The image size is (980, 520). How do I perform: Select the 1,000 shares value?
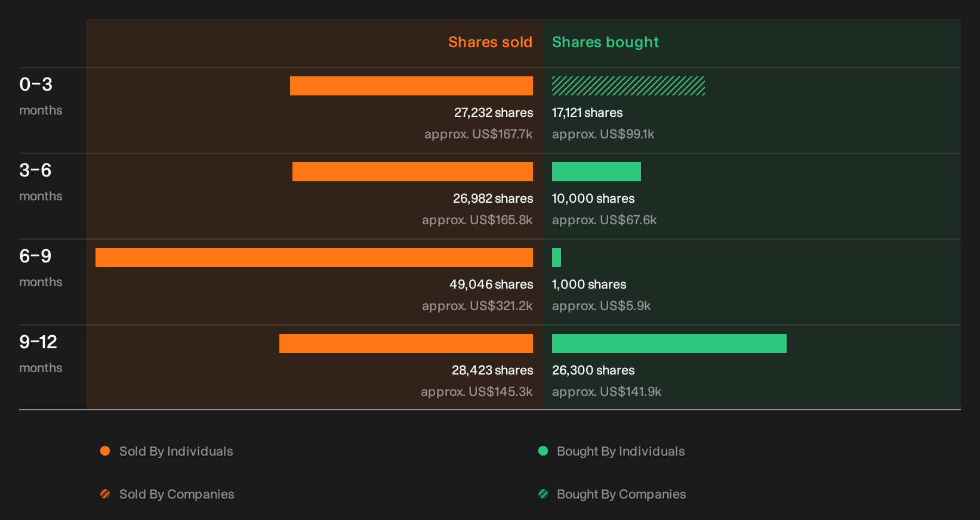(589, 284)
